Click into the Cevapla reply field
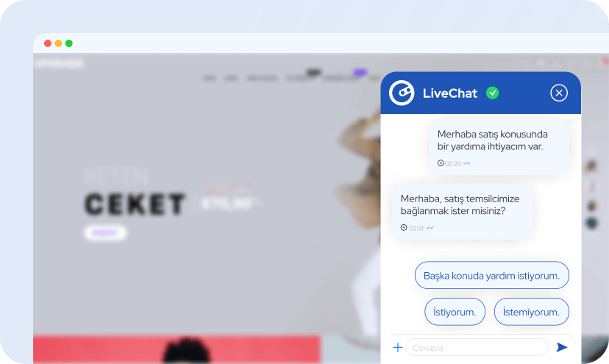This screenshot has width=609, height=364. 477,347
